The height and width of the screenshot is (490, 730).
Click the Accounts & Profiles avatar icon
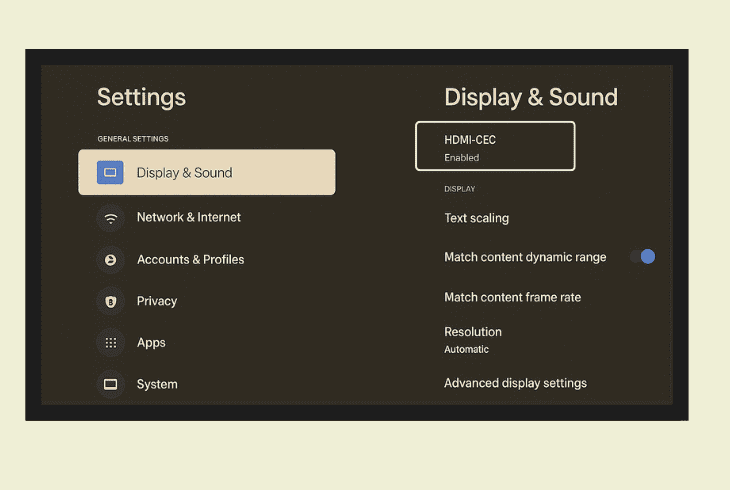click(x=110, y=260)
